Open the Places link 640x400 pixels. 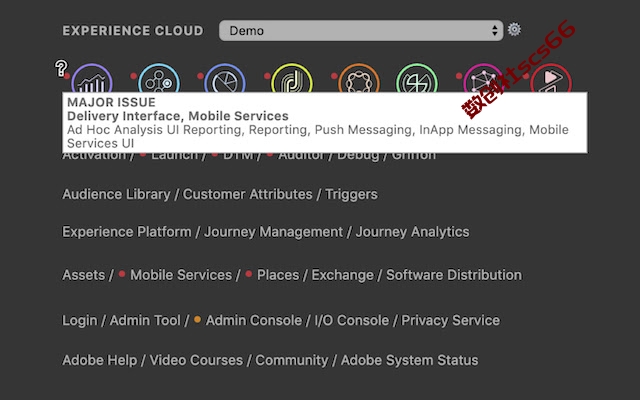point(278,275)
